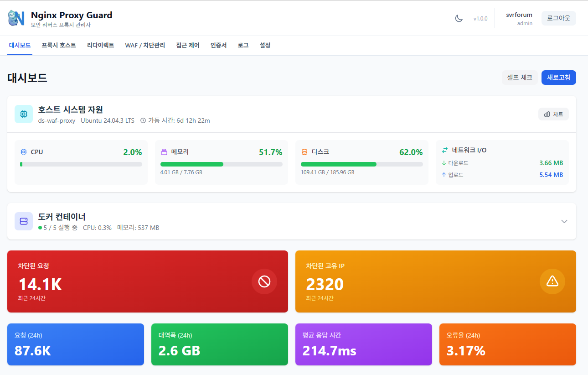
Task: Click the host system resources chip icon
Action: pyautogui.click(x=24, y=114)
